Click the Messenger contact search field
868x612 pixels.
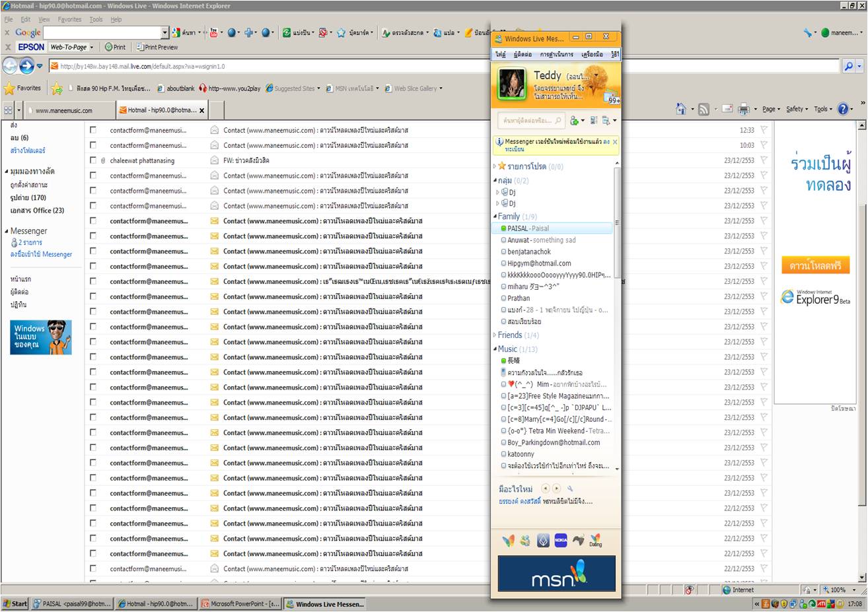tap(532, 120)
